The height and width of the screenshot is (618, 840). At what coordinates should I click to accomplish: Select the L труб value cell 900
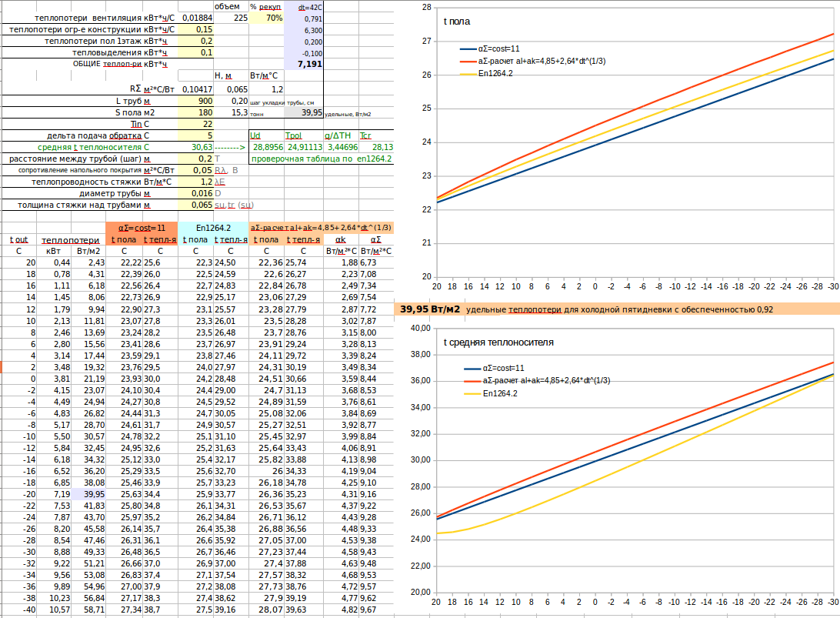coord(195,101)
